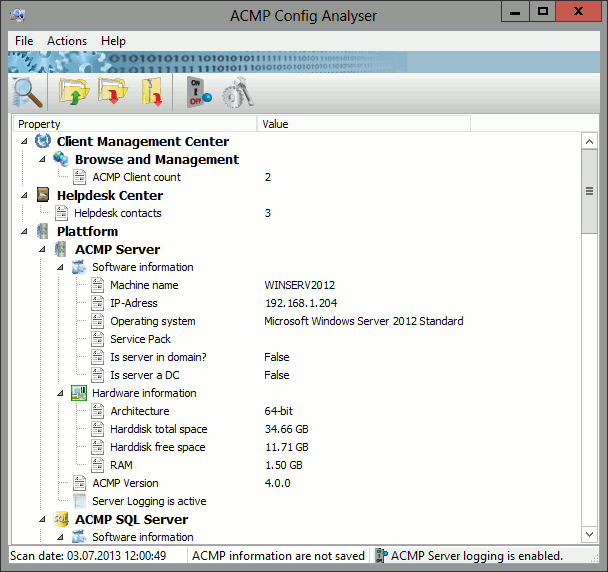Toggle server logging On/Off switch icon
The height and width of the screenshot is (572, 608).
pos(199,92)
